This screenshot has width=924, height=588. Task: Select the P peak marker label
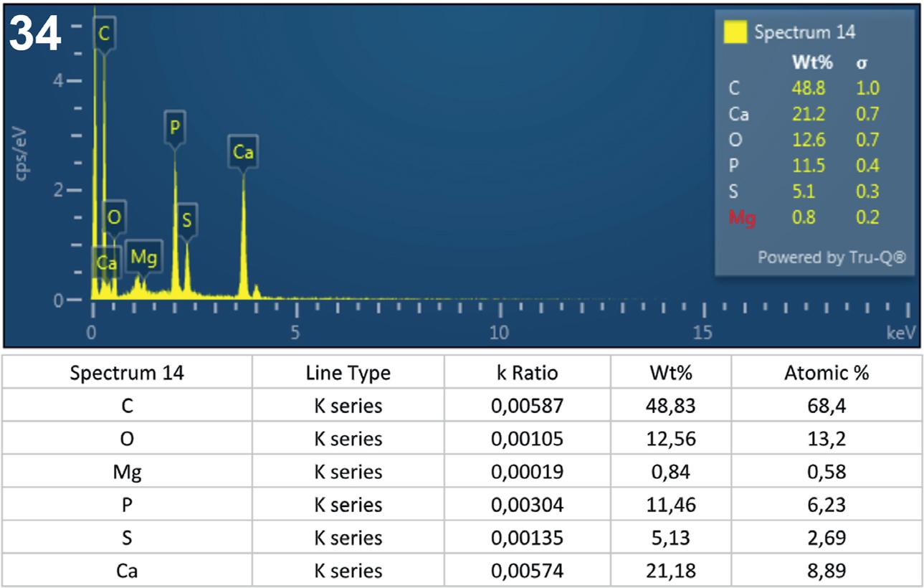(x=174, y=128)
